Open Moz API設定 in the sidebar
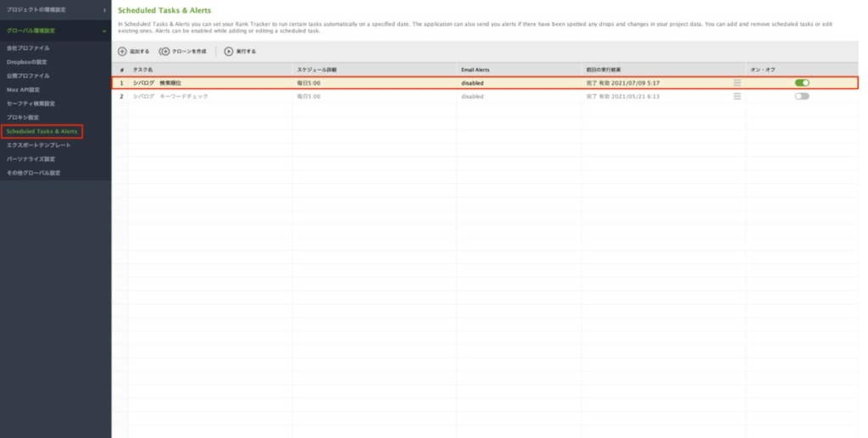The image size is (868, 438). point(23,90)
